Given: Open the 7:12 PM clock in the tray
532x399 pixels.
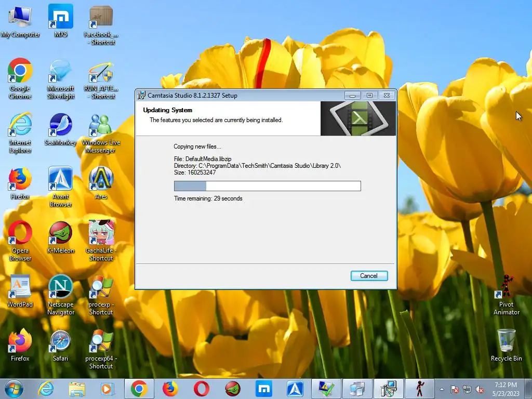Looking at the screenshot, I should click(506, 389).
